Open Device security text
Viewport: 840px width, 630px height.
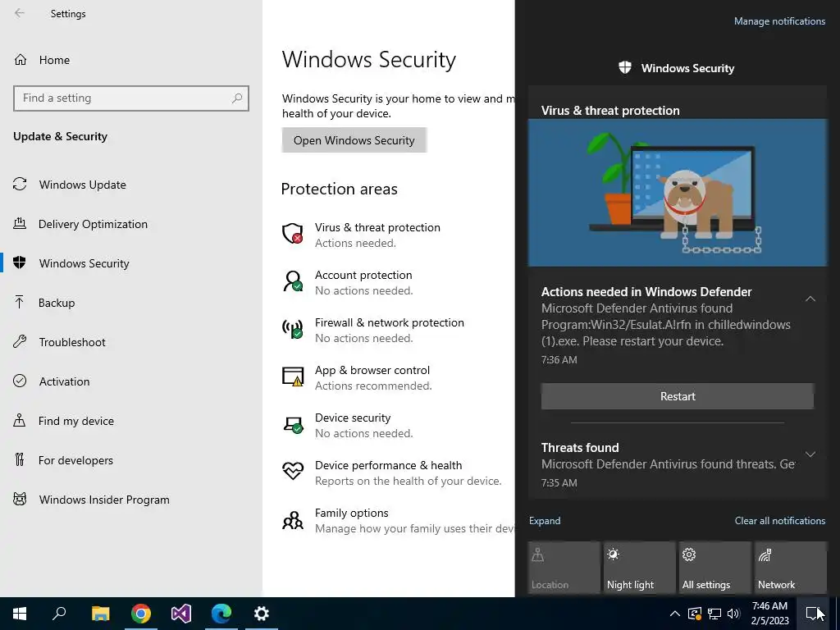[x=353, y=418]
